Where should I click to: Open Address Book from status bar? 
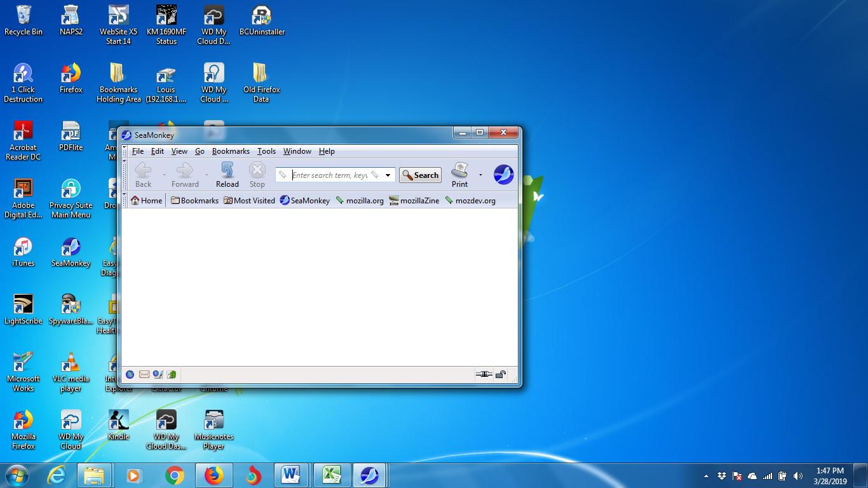point(172,374)
